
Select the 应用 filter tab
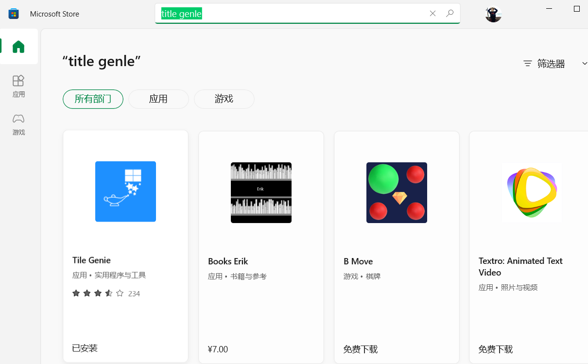point(158,99)
